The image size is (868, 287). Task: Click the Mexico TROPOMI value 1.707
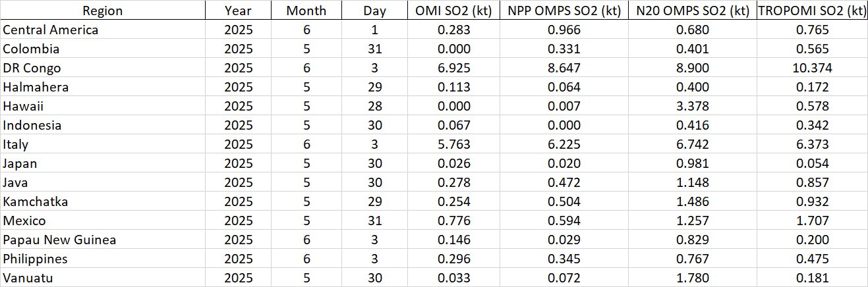811,221
